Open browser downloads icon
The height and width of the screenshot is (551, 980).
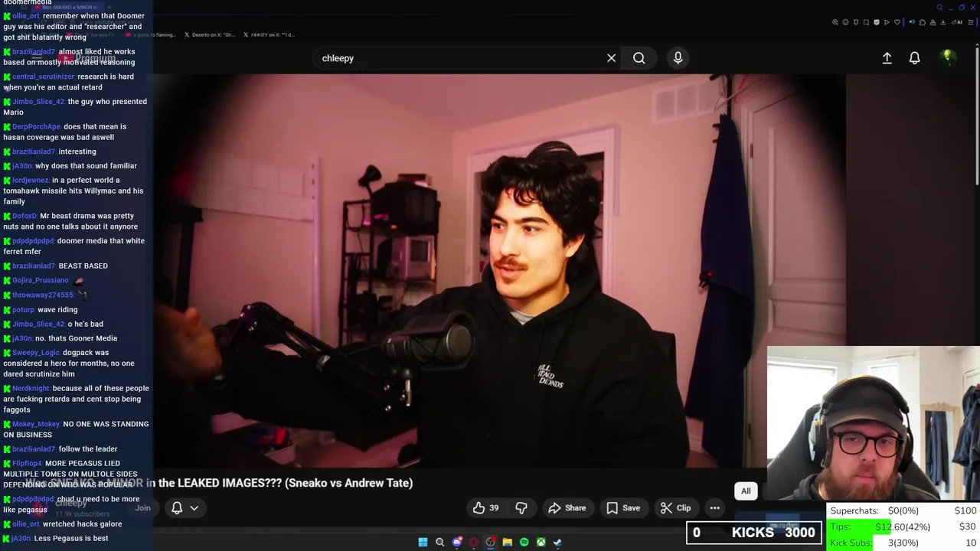[943, 22]
